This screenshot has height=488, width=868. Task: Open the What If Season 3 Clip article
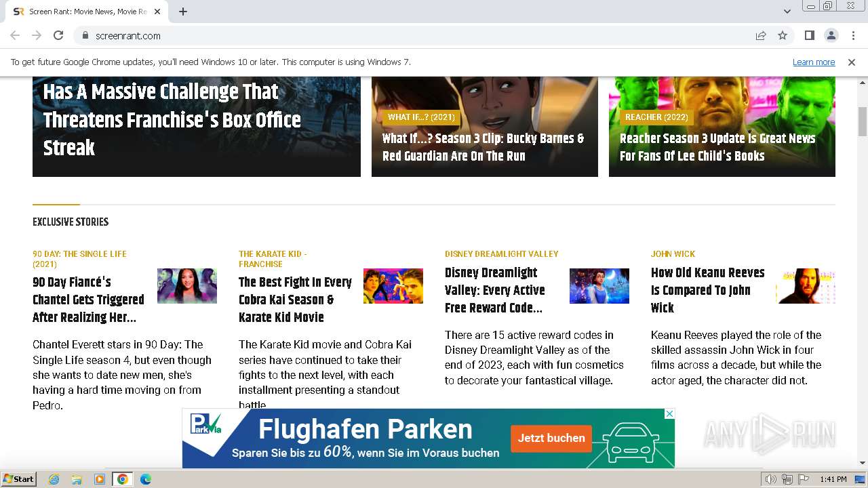tap(483, 147)
